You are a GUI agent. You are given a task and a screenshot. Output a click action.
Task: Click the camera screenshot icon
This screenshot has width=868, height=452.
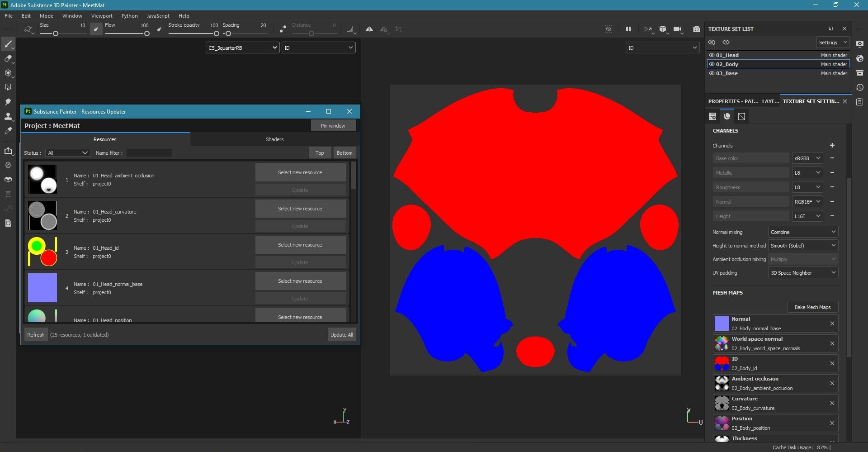697,29
